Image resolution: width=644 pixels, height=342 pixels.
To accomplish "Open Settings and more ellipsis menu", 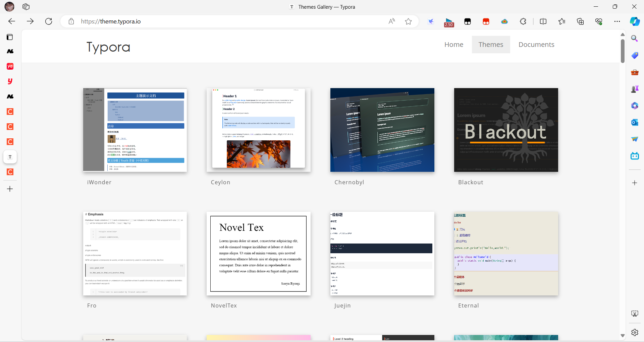I will [x=617, y=21].
